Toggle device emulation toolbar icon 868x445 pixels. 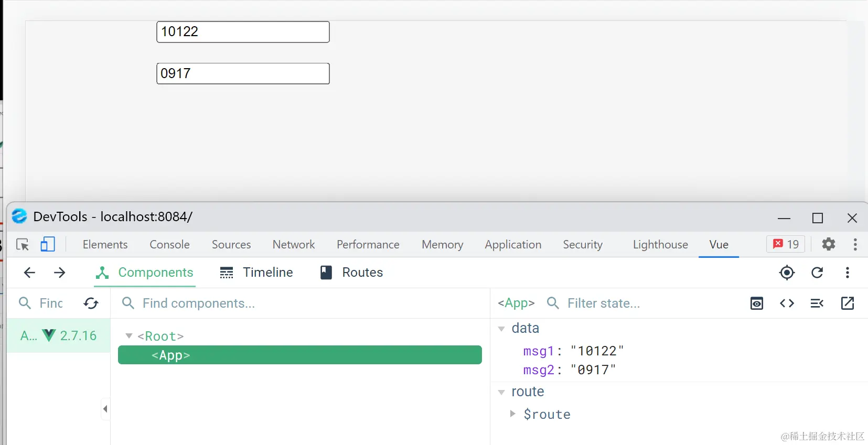tap(48, 245)
